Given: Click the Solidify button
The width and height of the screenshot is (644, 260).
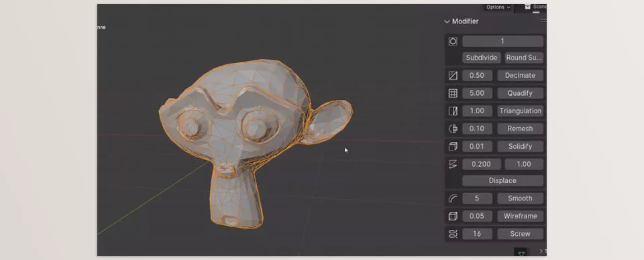Looking at the screenshot, I should tap(520, 146).
